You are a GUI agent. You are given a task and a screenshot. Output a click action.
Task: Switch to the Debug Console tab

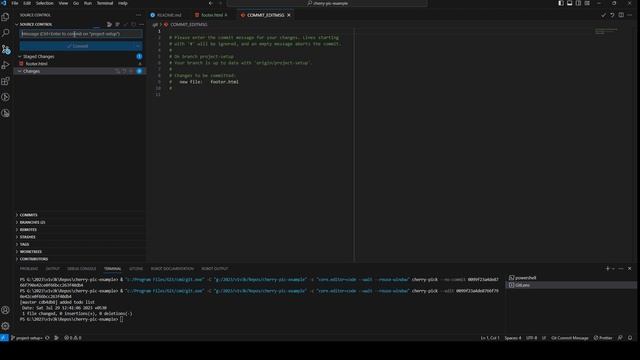click(82, 269)
